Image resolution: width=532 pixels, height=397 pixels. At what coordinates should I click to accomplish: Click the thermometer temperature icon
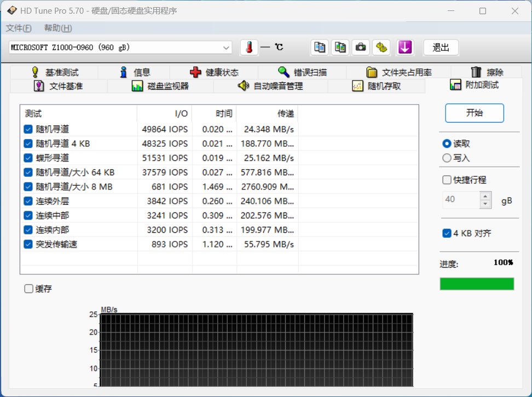coord(248,48)
